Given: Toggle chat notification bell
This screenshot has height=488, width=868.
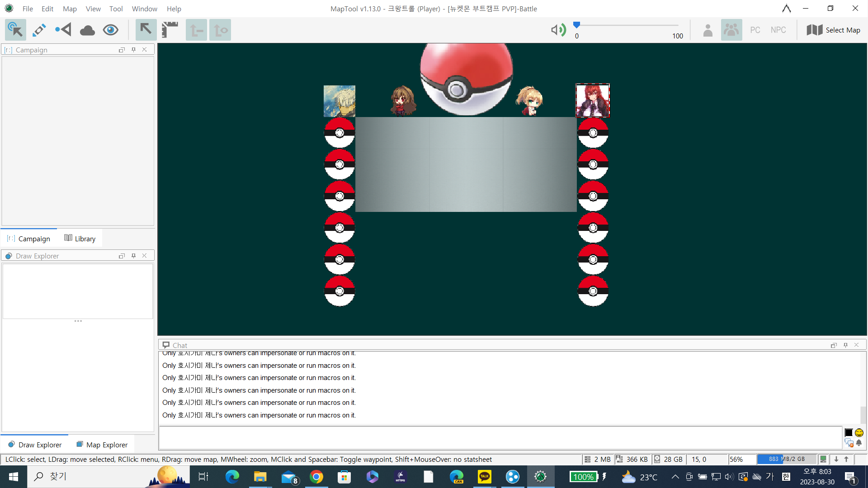Looking at the screenshot, I should click(x=859, y=443).
